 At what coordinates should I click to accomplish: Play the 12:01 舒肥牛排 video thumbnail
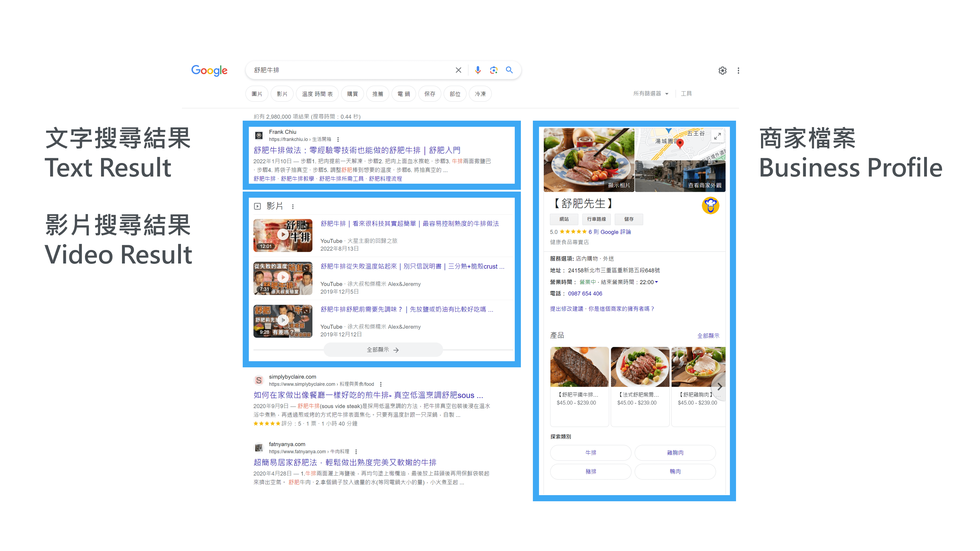283,235
